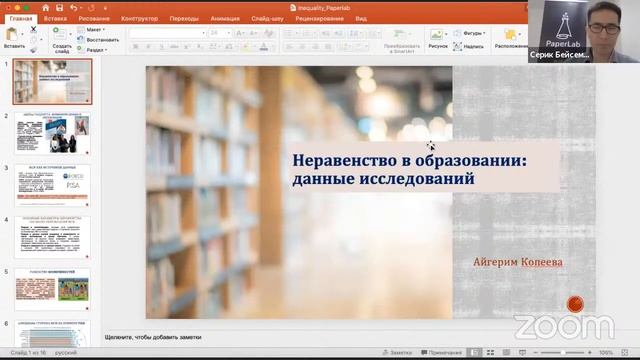Switch to the Главная tab

pos(21,19)
